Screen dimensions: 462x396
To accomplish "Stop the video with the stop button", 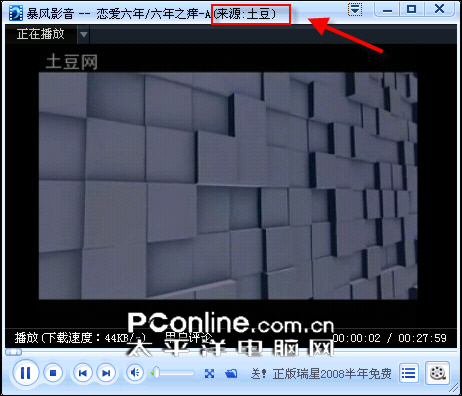I will (53, 373).
